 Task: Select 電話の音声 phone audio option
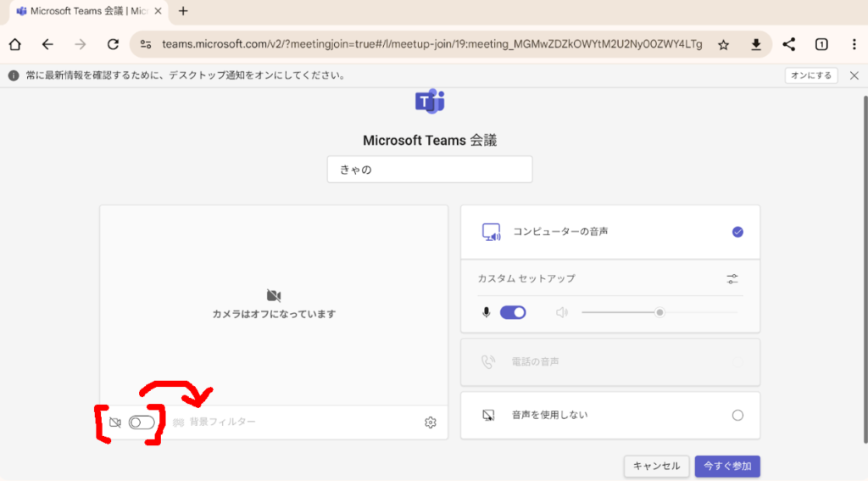(x=610, y=362)
